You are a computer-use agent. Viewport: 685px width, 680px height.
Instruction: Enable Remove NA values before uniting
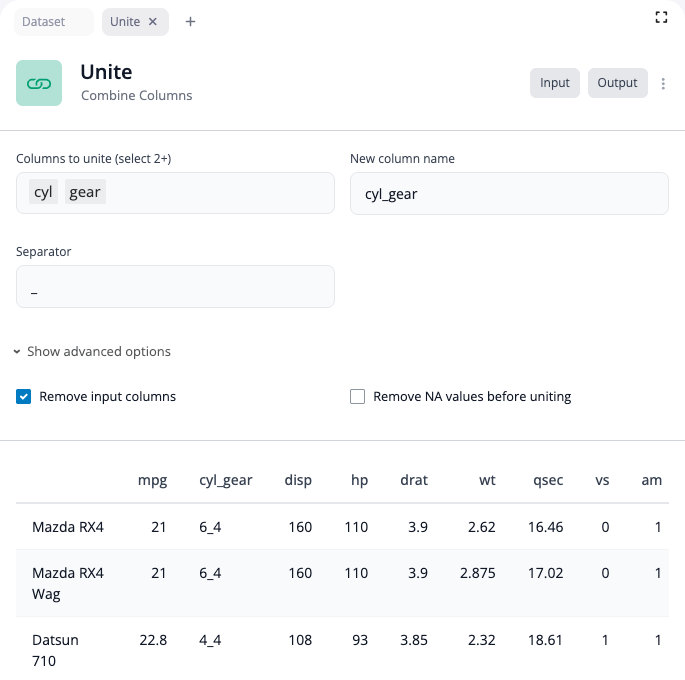point(358,397)
